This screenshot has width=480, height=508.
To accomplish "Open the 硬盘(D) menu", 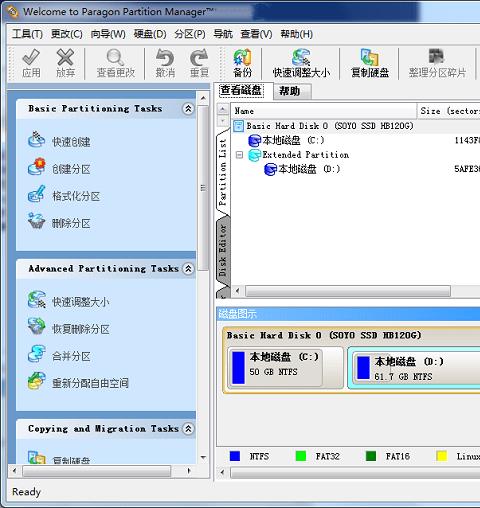I will pos(150,34).
